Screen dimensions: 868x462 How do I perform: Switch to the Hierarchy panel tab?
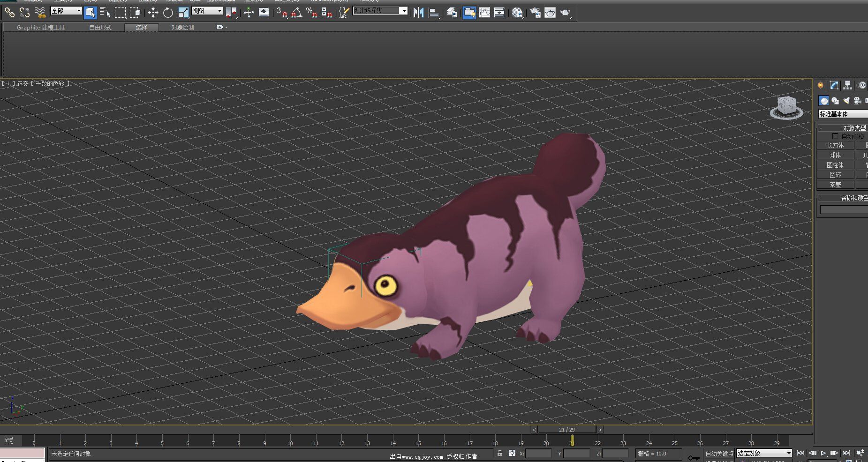tap(847, 85)
